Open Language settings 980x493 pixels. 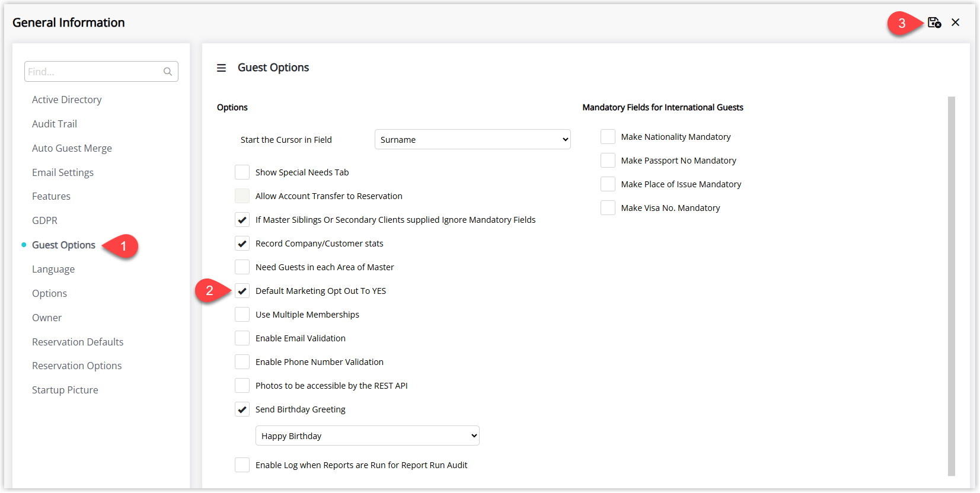tap(53, 269)
